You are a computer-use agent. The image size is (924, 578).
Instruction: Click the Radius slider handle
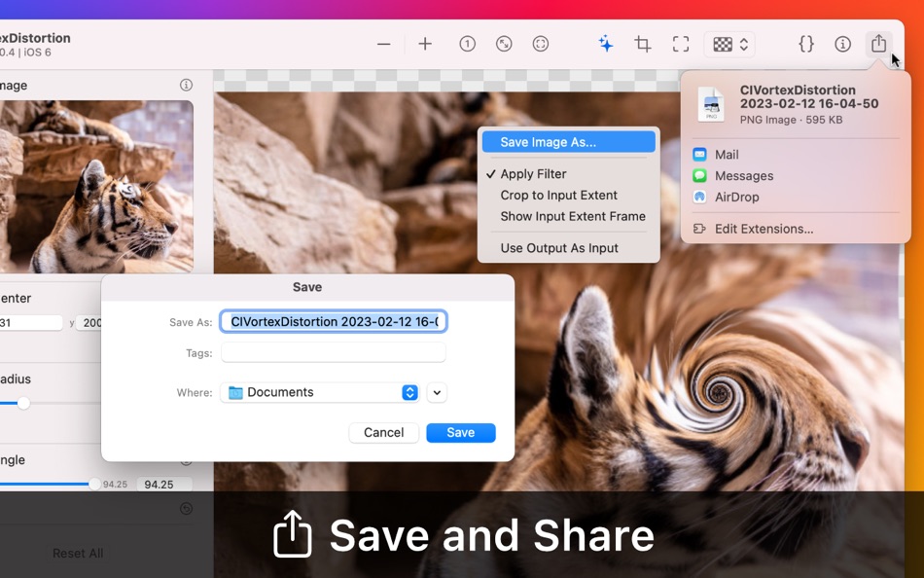[x=23, y=404]
